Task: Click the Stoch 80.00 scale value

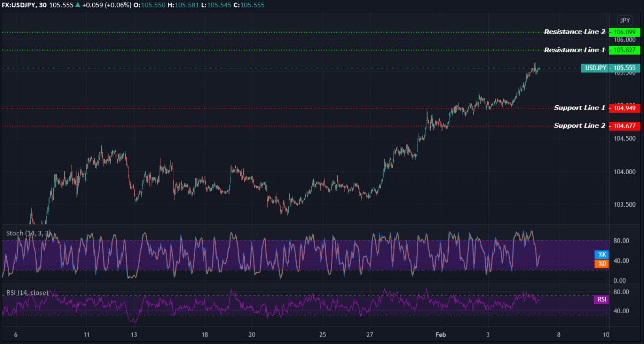Action: click(621, 241)
